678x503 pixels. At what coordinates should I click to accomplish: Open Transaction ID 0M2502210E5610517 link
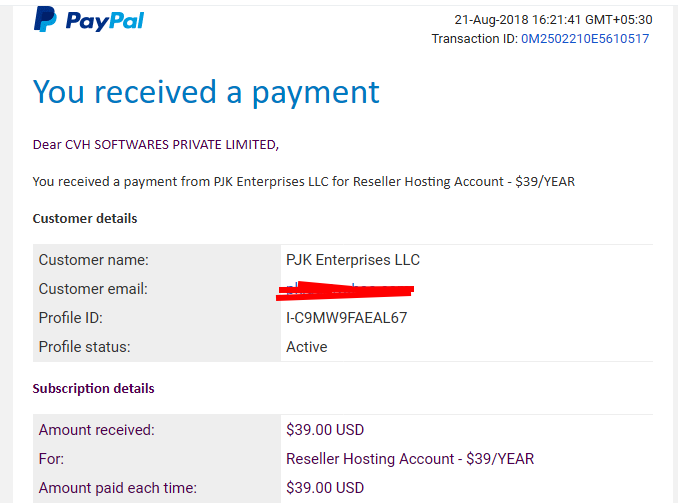pyautogui.click(x=585, y=38)
